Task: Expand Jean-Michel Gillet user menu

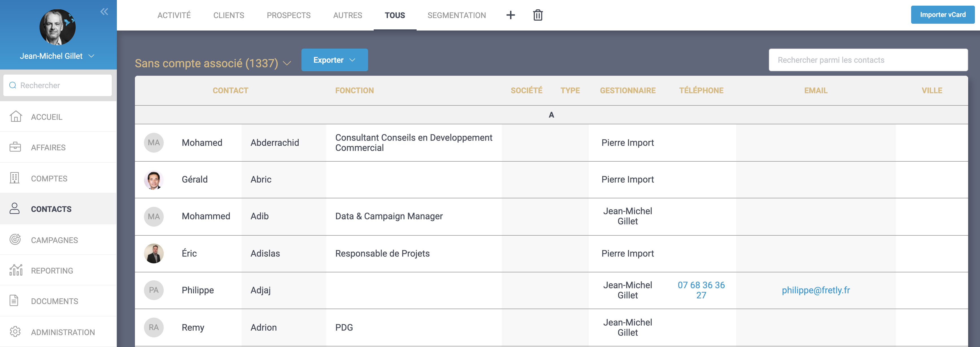Action: coord(91,56)
